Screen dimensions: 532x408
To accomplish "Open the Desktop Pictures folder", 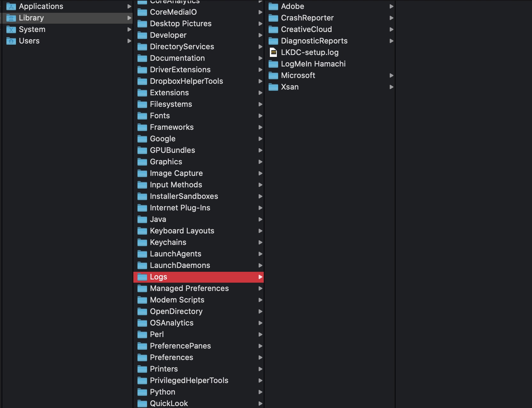I will point(181,24).
